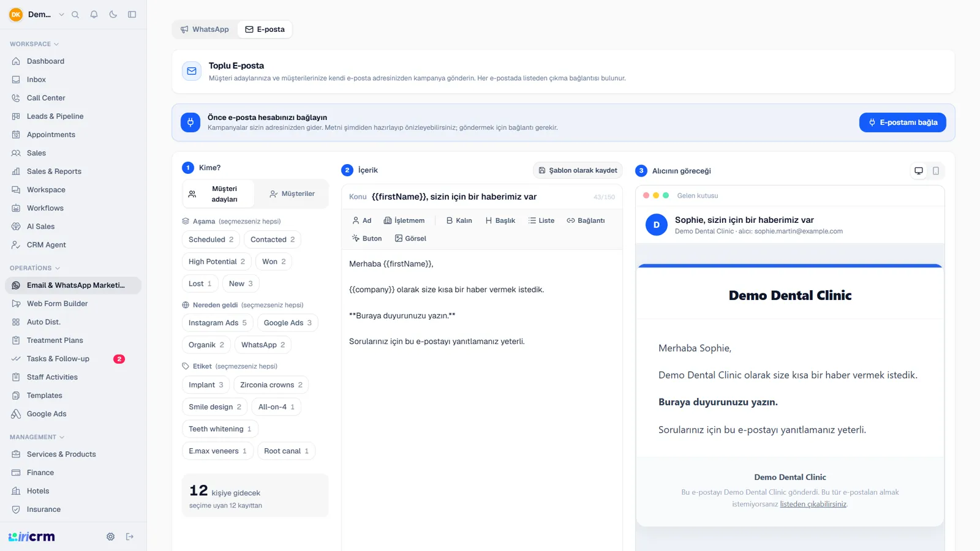Apply Kalın bold formatting

[459, 220]
